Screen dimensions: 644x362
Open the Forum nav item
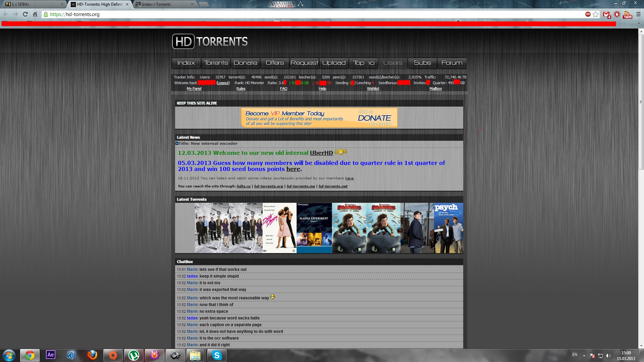coord(452,63)
